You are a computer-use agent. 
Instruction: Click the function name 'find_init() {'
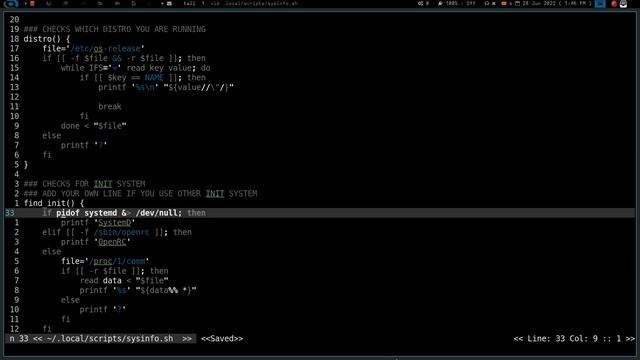click(54, 203)
